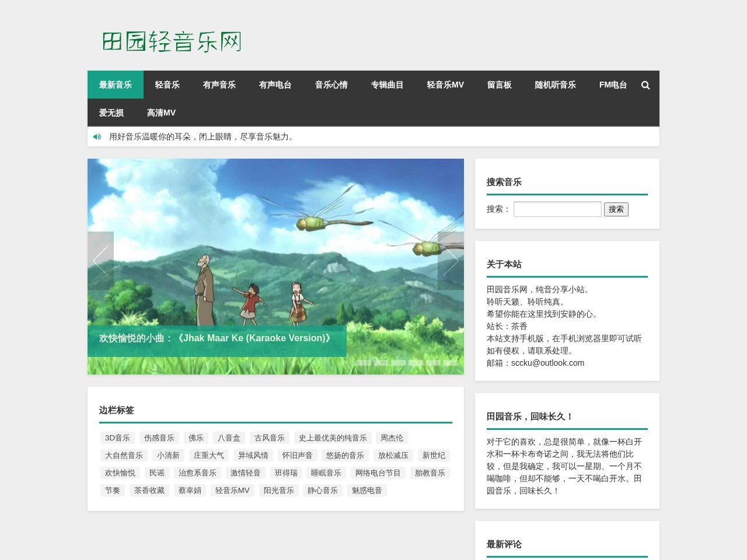Click the carousel left arrow to go back
Image resolution: width=747 pixels, height=560 pixels.
[100, 261]
